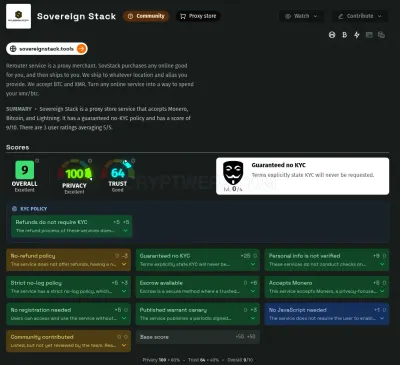Click the cash payment icon
The height and width of the screenshot is (365, 400).
(381, 35)
